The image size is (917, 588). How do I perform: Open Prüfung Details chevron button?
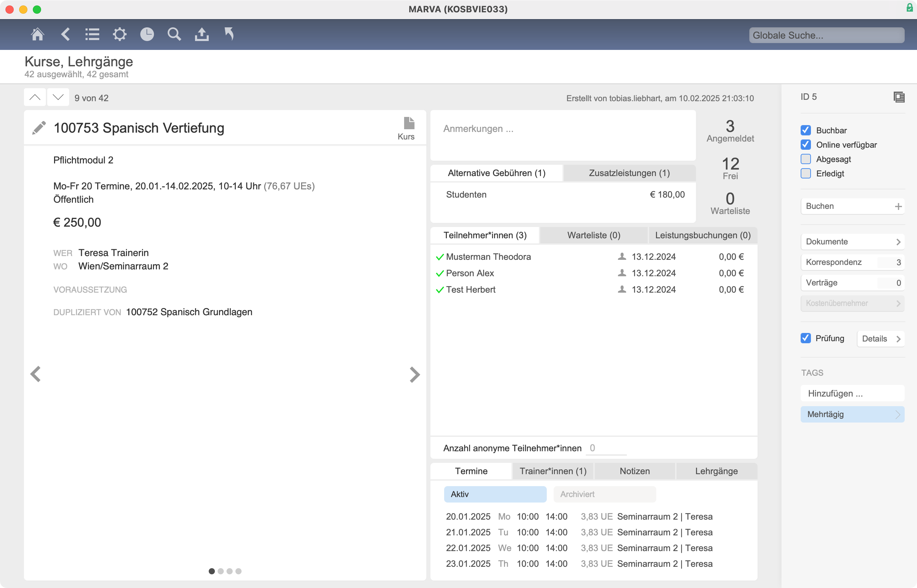(x=880, y=339)
